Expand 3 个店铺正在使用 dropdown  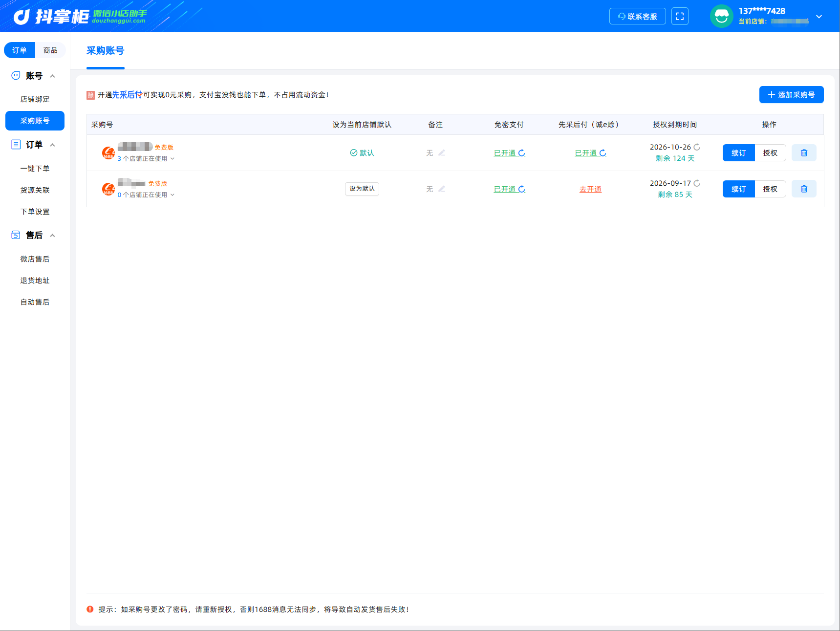click(146, 158)
